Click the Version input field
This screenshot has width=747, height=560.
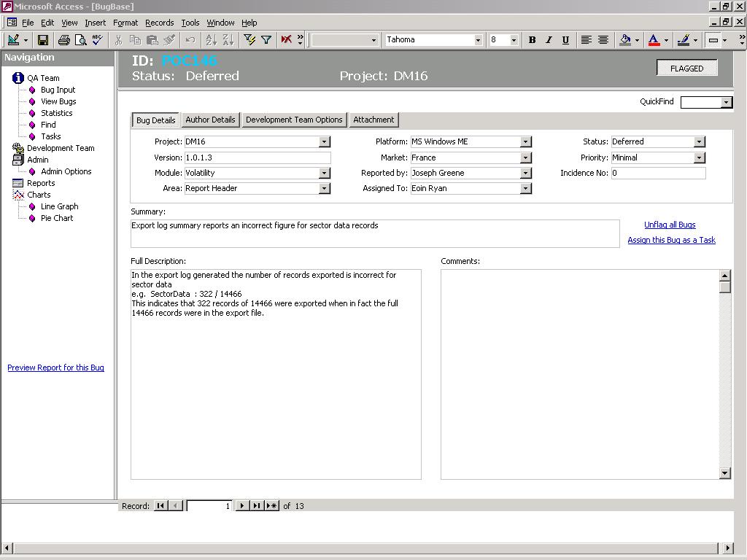coord(257,157)
